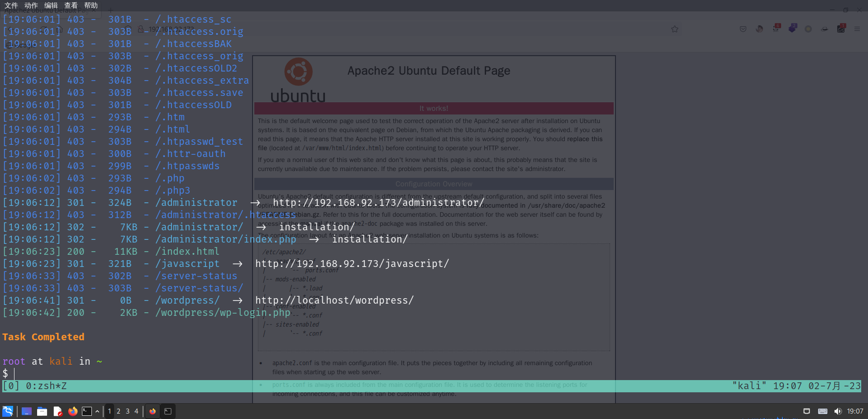Open the 查看 menu
Screen dimensions: 868x419
pos(71,5)
